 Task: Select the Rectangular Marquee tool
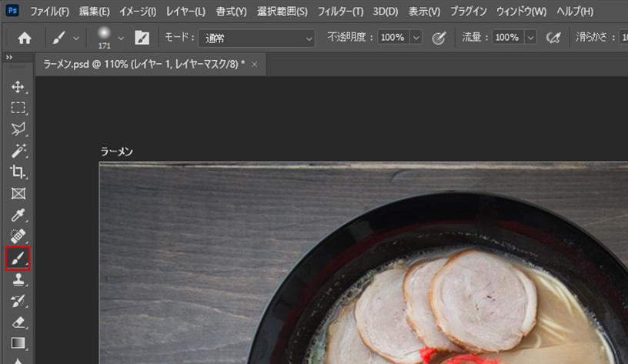18,108
